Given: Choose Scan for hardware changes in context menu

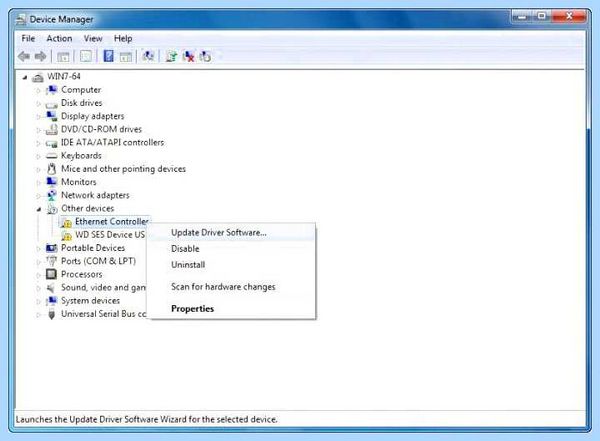Looking at the screenshot, I should [x=233, y=287].
